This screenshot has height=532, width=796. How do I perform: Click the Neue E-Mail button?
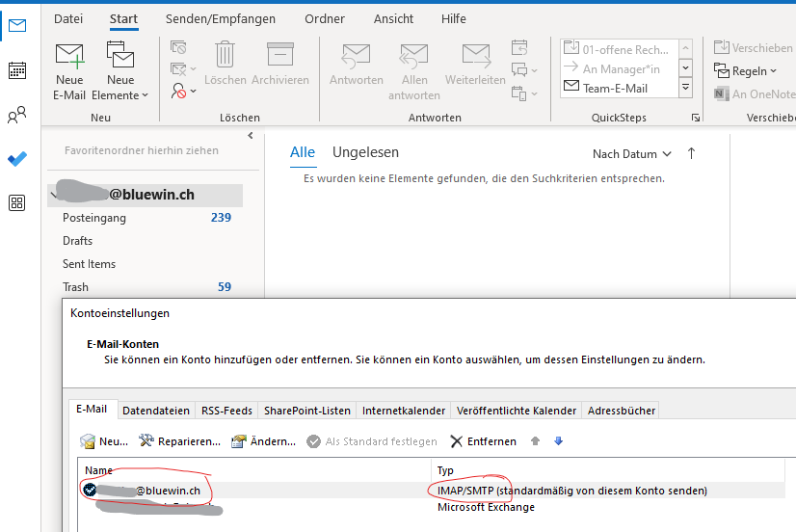tap(69, 70)
